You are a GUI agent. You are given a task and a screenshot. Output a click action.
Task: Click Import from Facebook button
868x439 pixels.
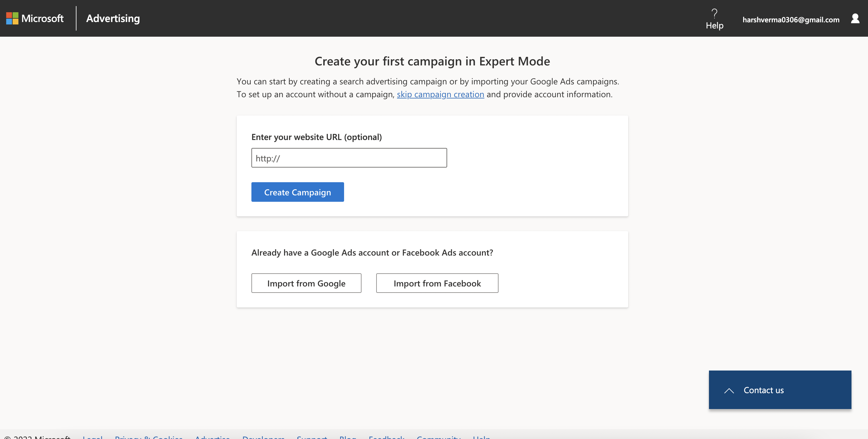pyautogui.click(x=437, y=283)
